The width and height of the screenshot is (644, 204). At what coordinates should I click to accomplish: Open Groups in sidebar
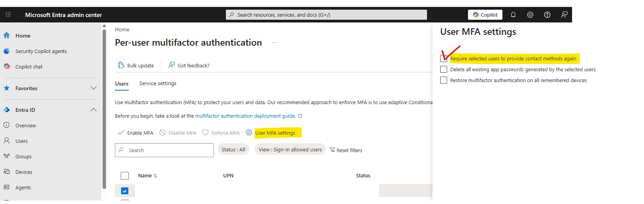[23, 156]
